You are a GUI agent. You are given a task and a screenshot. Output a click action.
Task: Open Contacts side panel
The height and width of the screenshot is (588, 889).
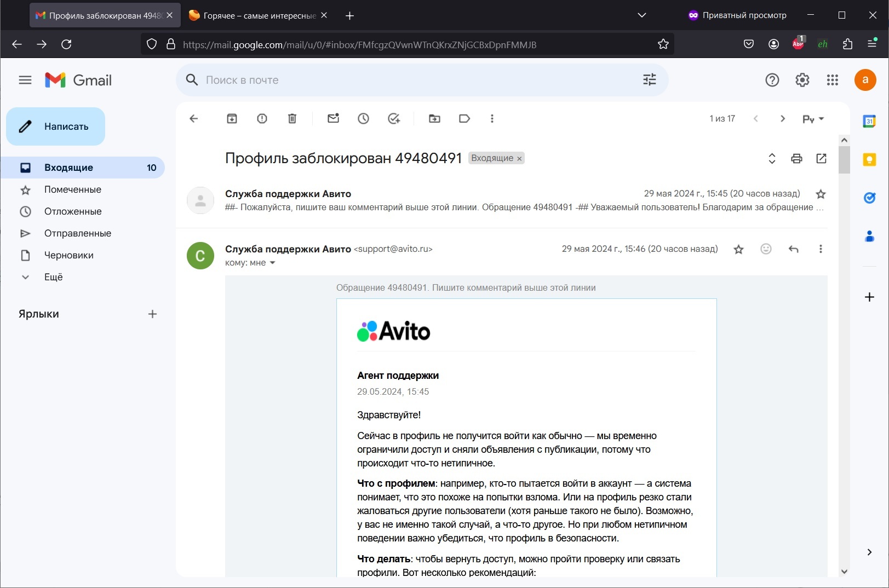869,236
